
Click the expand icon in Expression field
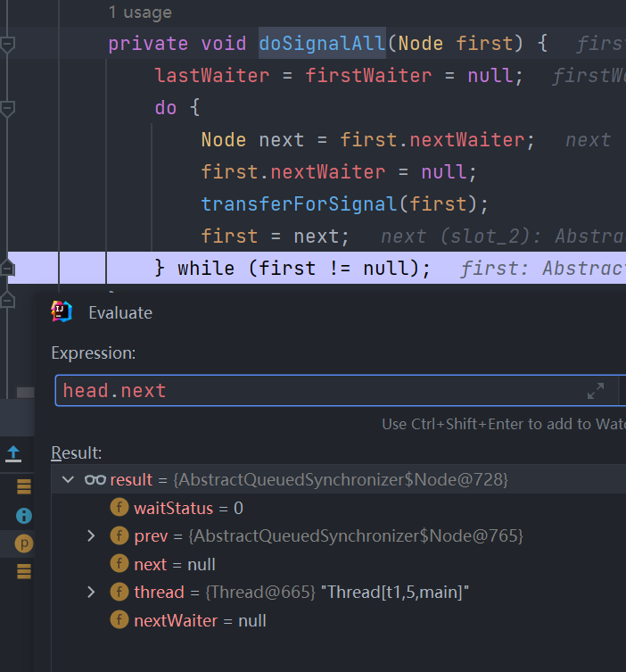[x=596, y=391]
